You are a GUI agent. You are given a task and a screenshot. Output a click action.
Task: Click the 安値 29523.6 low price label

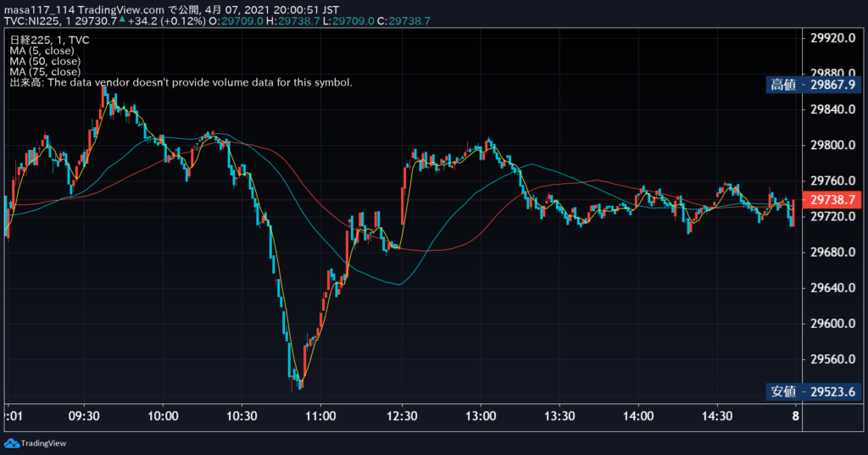coord(813,392)
